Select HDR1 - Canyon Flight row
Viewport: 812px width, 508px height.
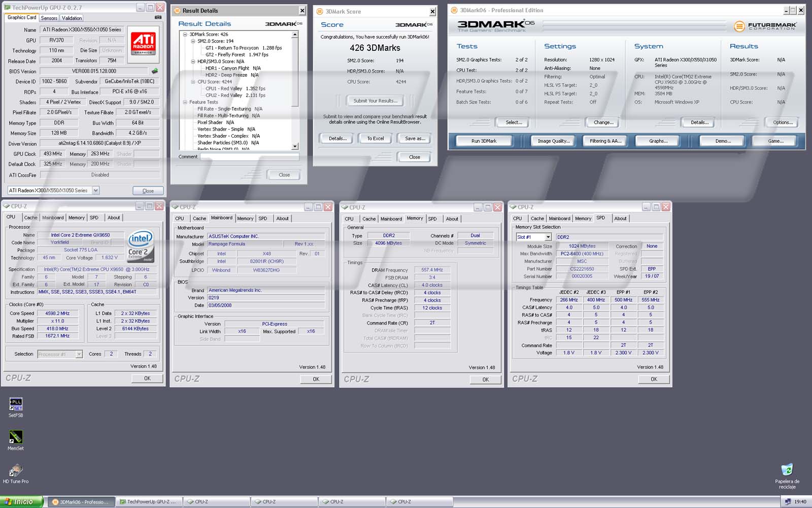233,68
